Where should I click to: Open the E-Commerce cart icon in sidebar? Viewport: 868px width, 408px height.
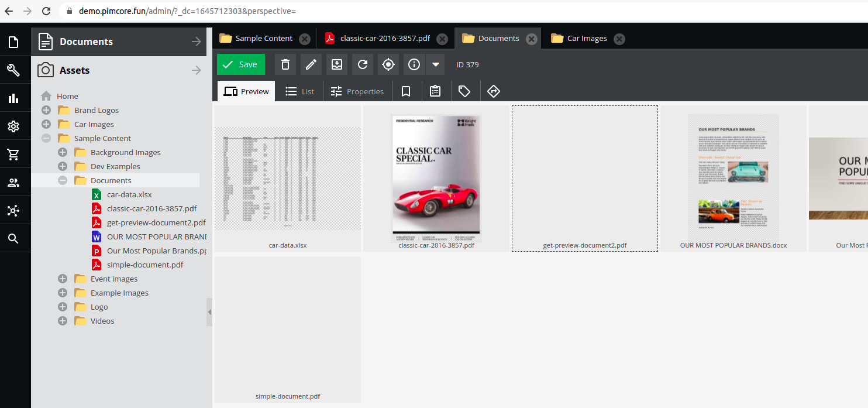15,154
